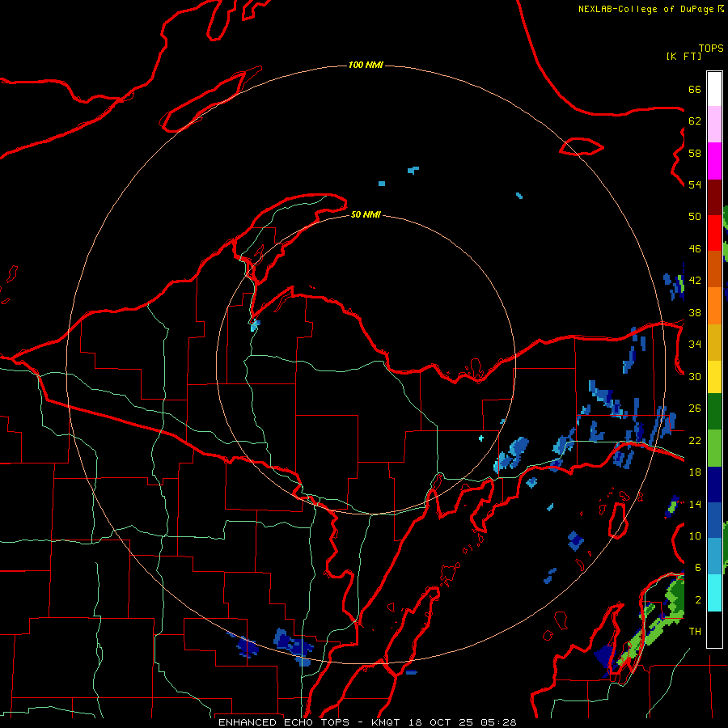Select the 26 legend value
This screenshot has width=728, height=728.
695,408
